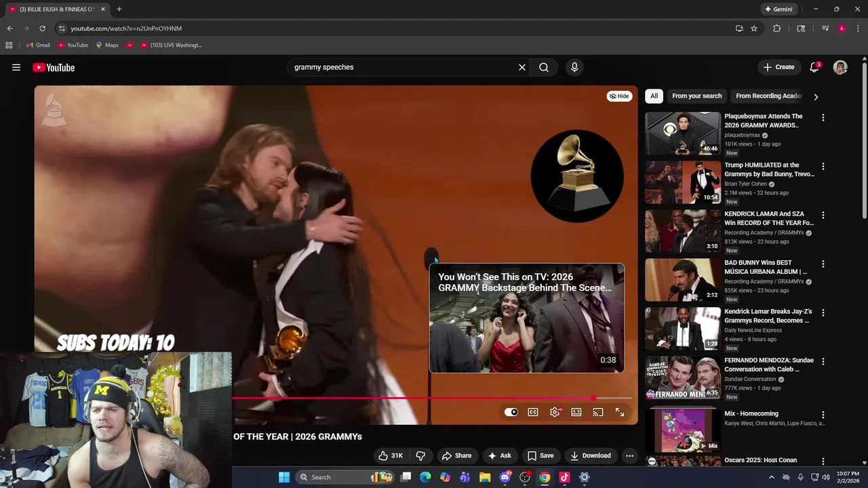Open options for the 'Trump HUMILIATED' video
The width and height of the screenshot is (868, 488).
pos(823,167)
